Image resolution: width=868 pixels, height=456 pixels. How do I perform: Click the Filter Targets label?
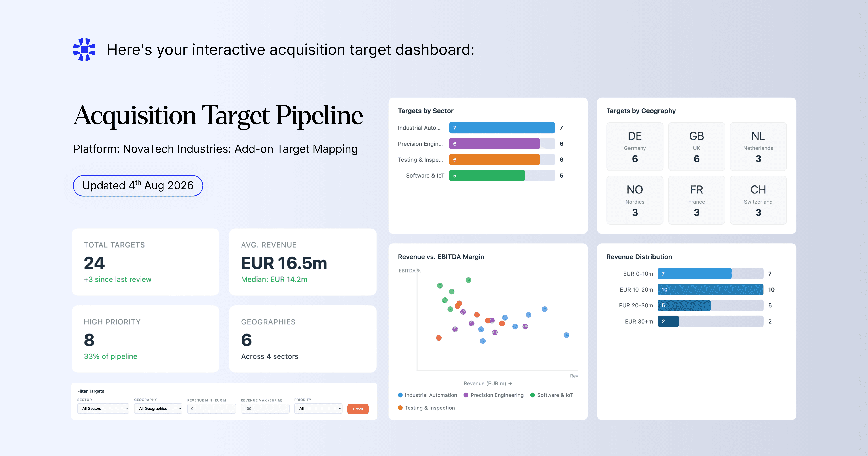pos(91,391)
